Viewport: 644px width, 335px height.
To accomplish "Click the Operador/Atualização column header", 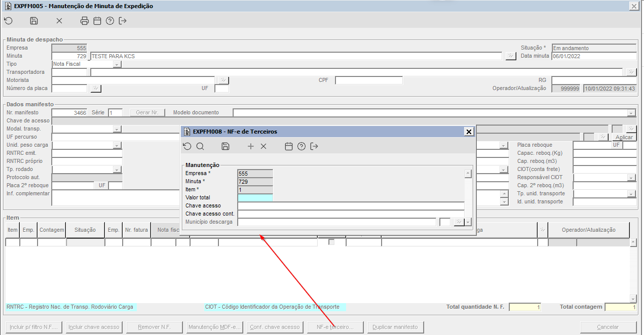I will pyautogui.click(x=589, y=230).
